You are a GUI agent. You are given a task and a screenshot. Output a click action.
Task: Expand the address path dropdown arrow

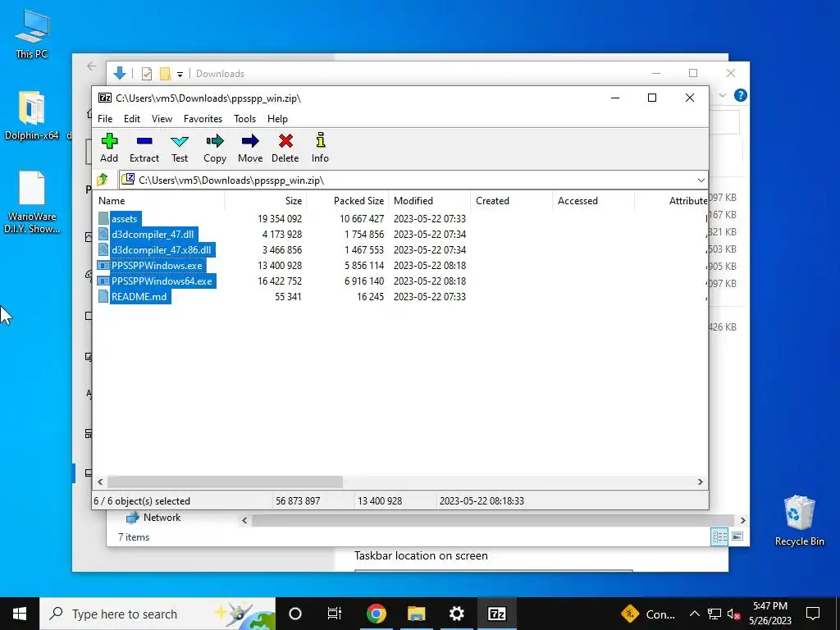tap(701, 180)
